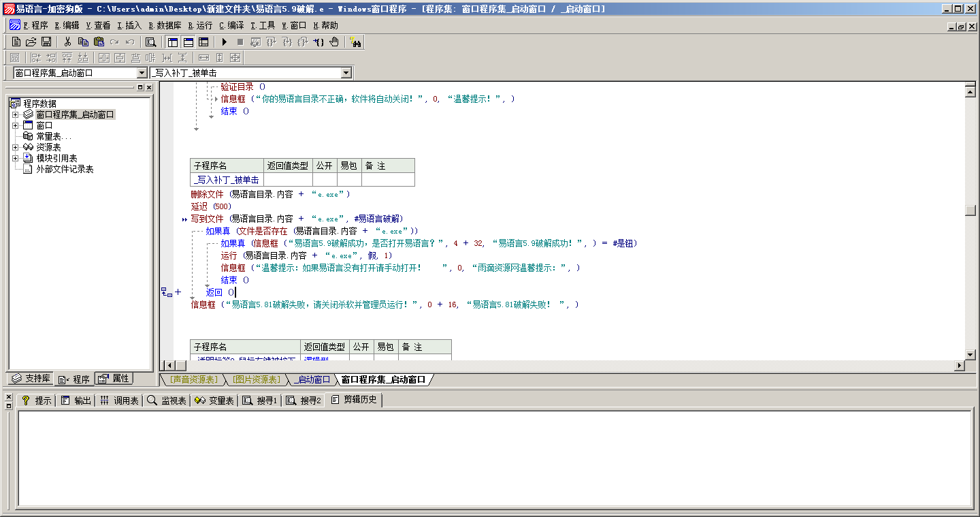Click the Run play triangle icon
The image size is (980, 517).
[225, 42]
